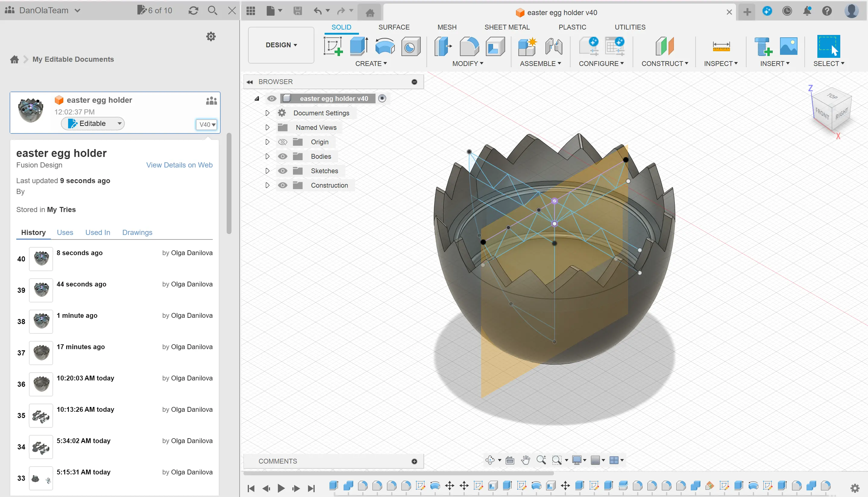The image size is (868, 497).
Task: Open the Measure tool under Inspect
Action: point(721,46)
